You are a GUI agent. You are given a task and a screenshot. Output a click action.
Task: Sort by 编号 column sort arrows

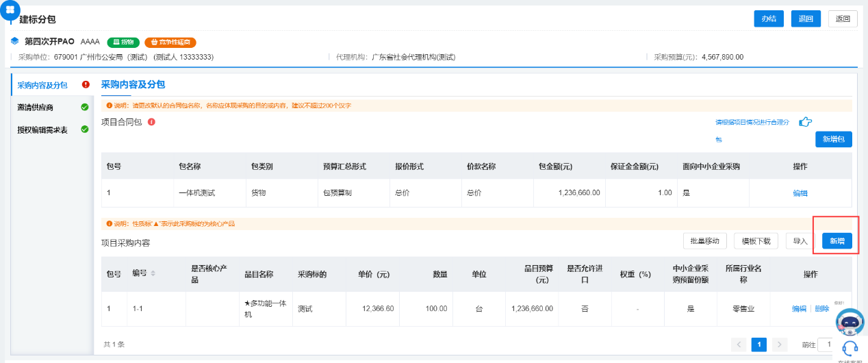click(153, 274)
